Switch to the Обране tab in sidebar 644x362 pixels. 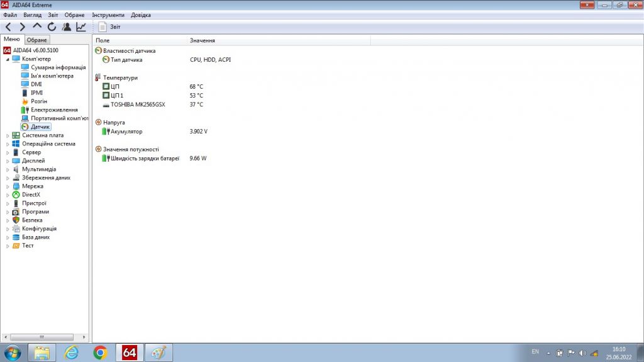click(x=37, y=40)
